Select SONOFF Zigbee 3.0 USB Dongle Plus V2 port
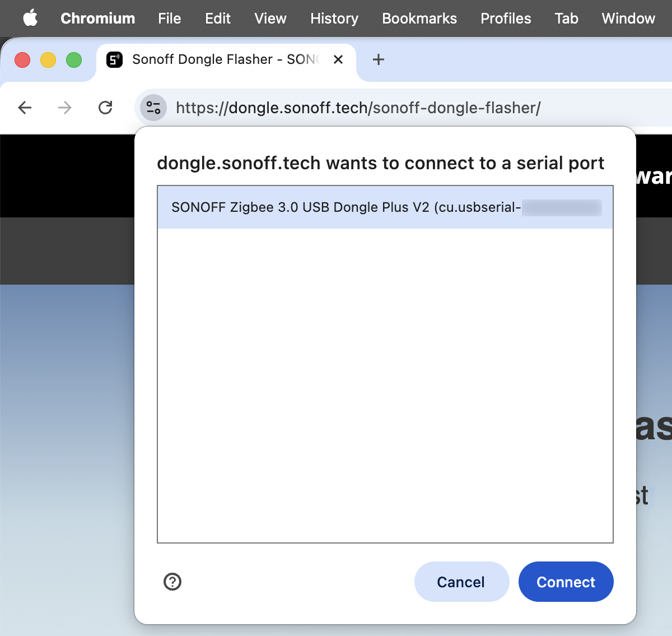The height and width of the screenshot is (636, 672). [385, 207]
